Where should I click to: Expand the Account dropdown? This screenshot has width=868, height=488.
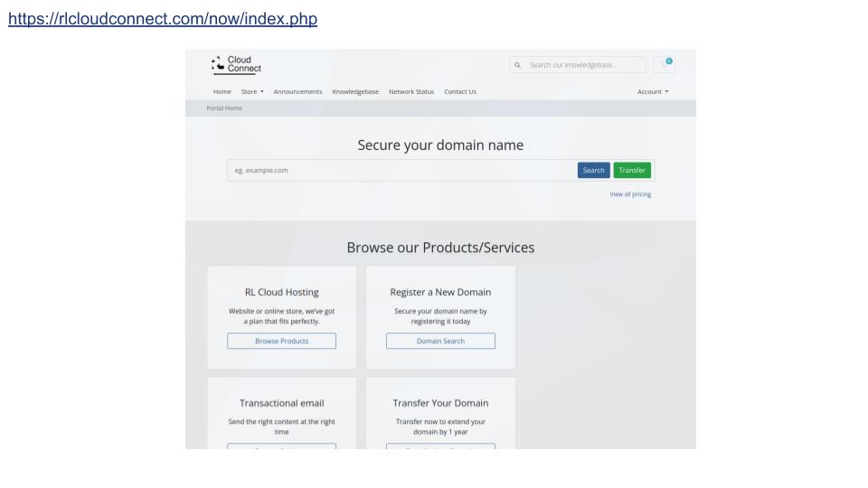point(653,92)
